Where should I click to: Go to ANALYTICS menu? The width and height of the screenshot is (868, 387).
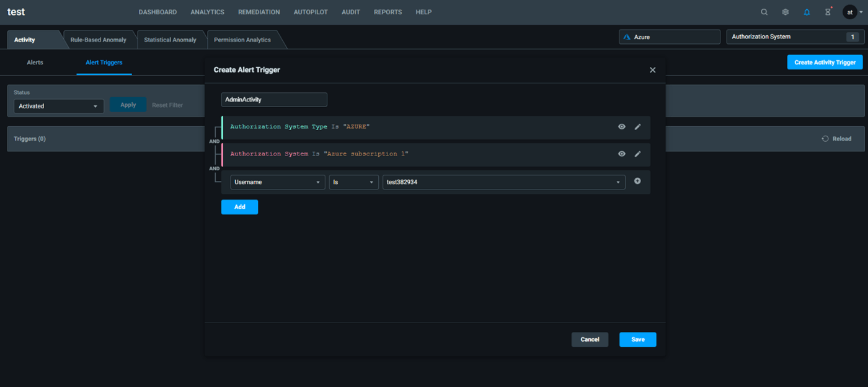click(x=208, y=12)
